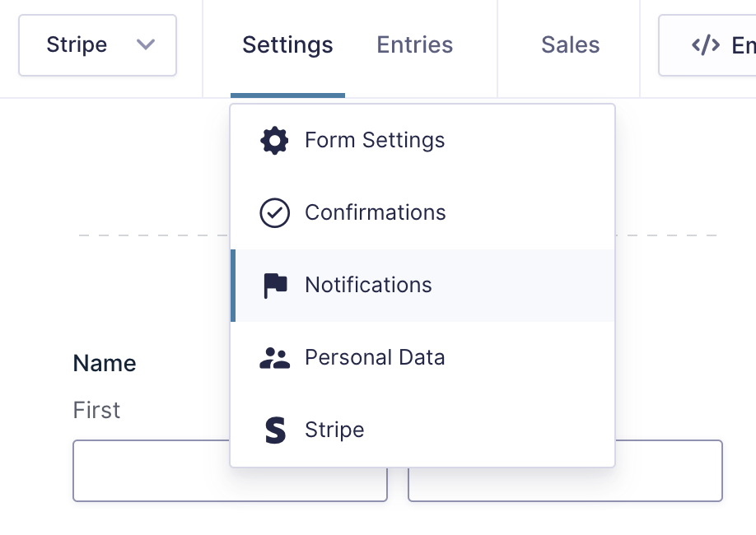Go to the Sales tab
756x535 pixels.
tap(571, 44)
